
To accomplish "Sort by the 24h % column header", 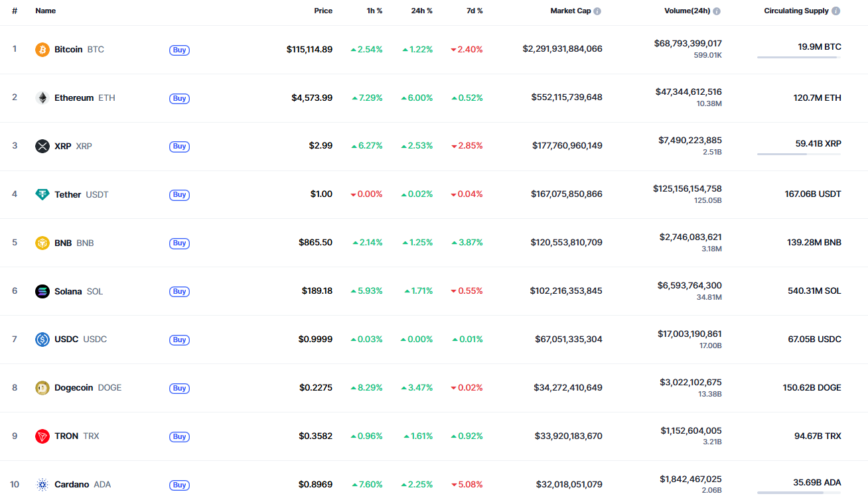I will tap(422, 11).
